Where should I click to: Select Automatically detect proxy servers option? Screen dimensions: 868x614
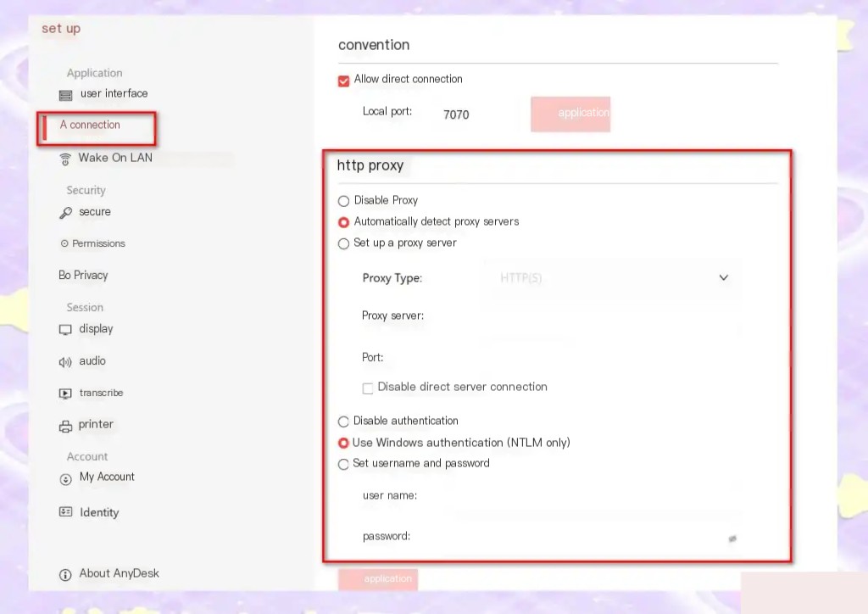click(x=344, y=222)
